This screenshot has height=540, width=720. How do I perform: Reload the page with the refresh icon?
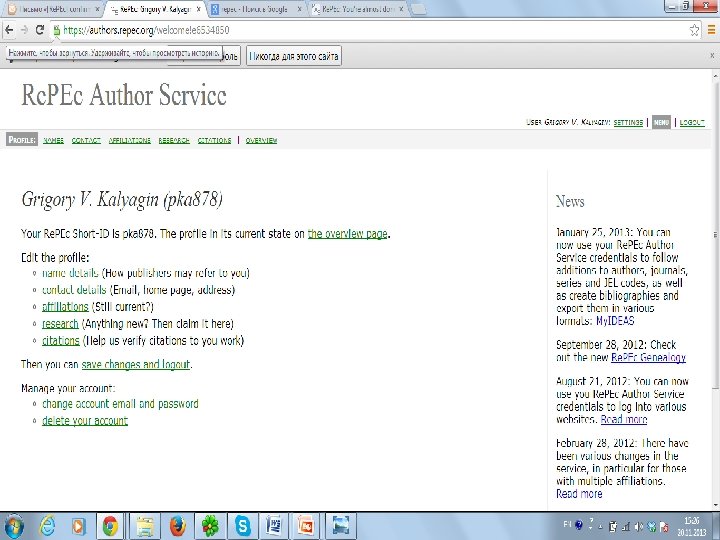point(39,30)
